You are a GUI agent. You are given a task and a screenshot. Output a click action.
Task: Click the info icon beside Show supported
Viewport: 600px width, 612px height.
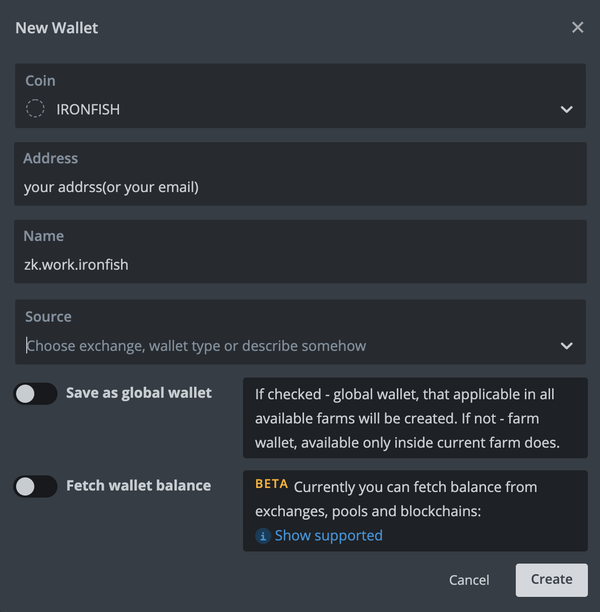263,536
